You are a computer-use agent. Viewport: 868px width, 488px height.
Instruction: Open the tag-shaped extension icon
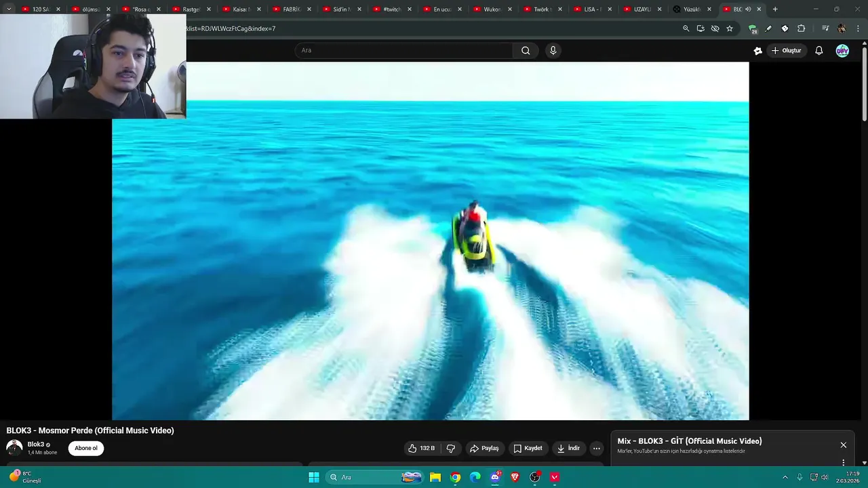(x=785, y=28)
